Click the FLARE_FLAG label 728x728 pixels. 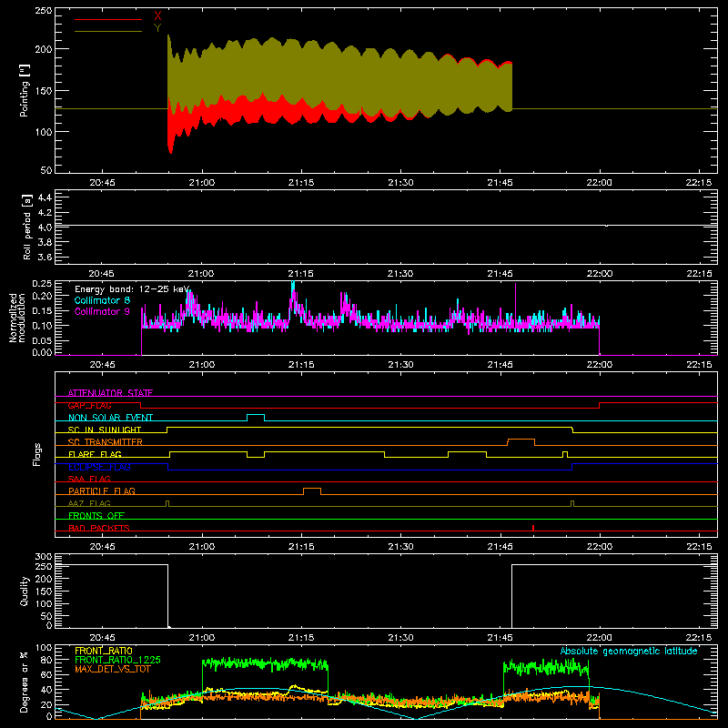pos(95,454)
